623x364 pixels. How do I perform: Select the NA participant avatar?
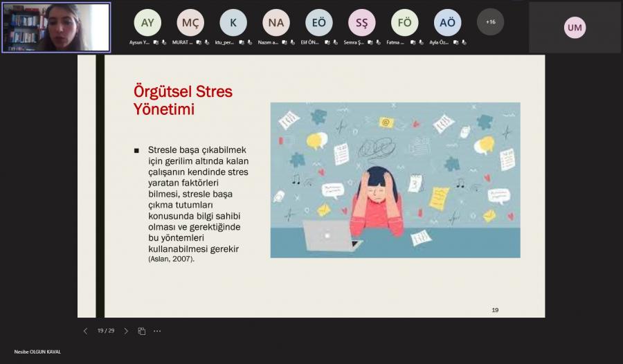tap(276, 23)
